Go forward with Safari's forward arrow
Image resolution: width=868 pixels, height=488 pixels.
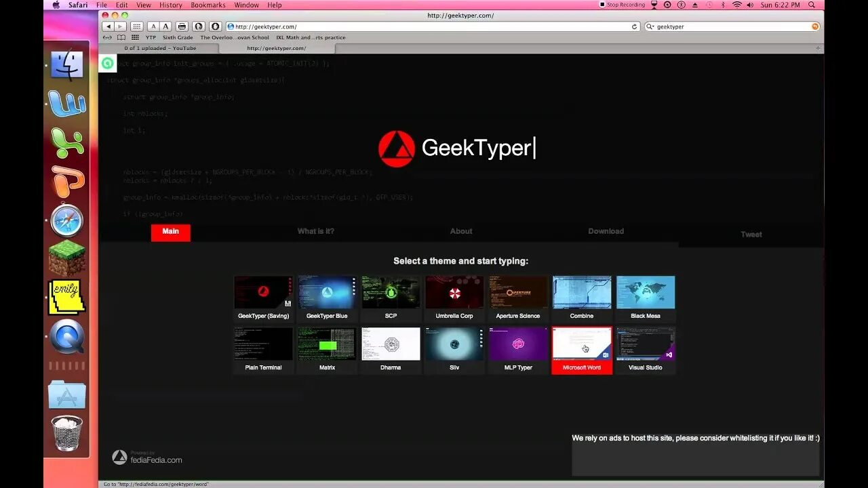pos(120,26)
